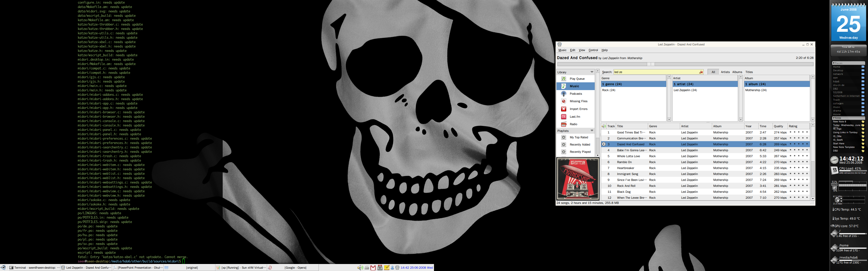This screenshot has height=271, width=868.
Task: Open the Control menu
Action: [593, 50]
